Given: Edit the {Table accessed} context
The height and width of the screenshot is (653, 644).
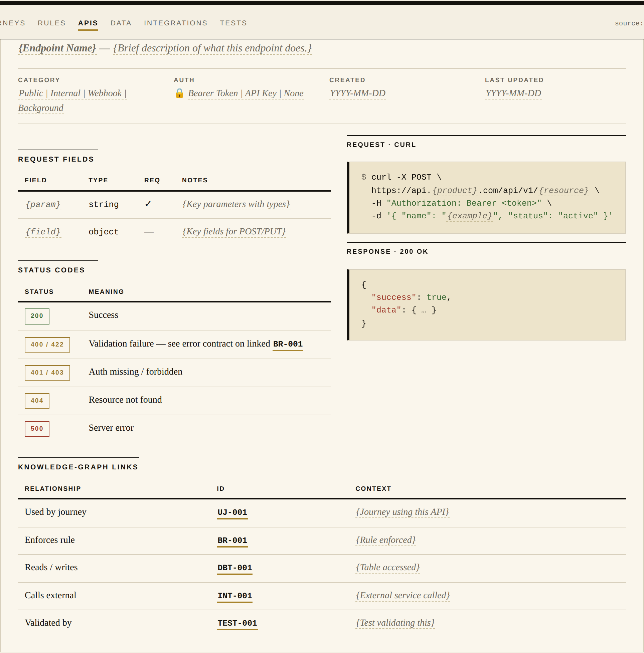Looking at the screenshot, I should [x=387, y=568].
